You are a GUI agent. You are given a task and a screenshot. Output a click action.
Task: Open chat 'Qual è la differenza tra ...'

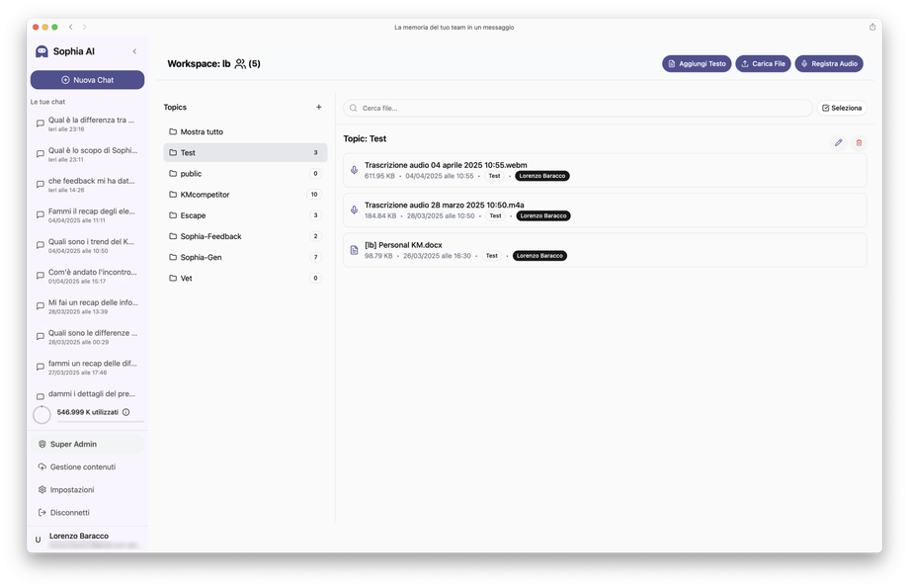tap(87, 124)
